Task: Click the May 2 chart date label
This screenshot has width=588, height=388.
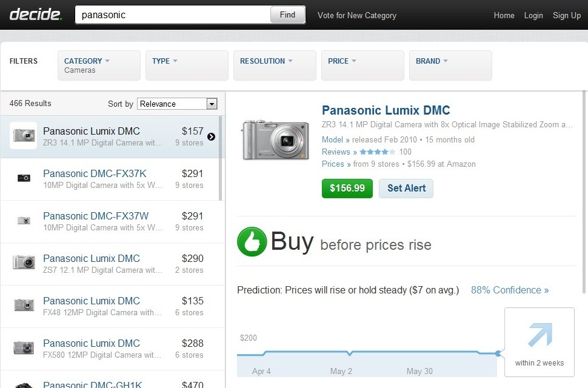Action: click(x=341, y=371)
